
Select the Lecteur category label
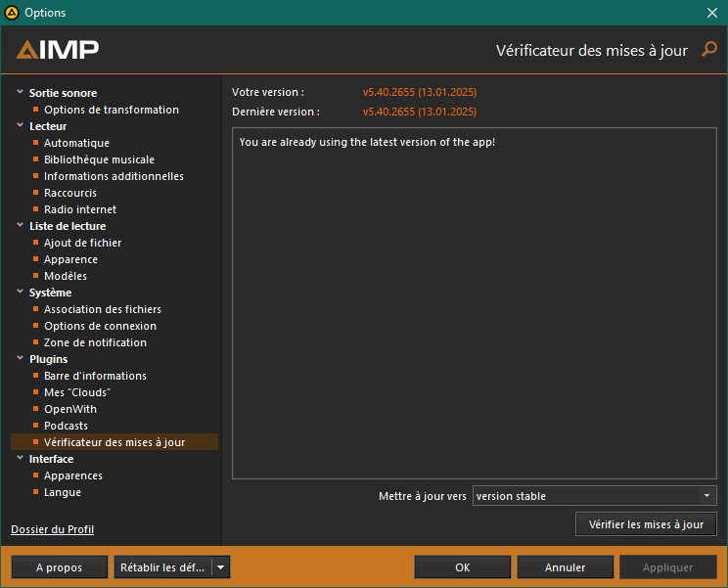48,126
